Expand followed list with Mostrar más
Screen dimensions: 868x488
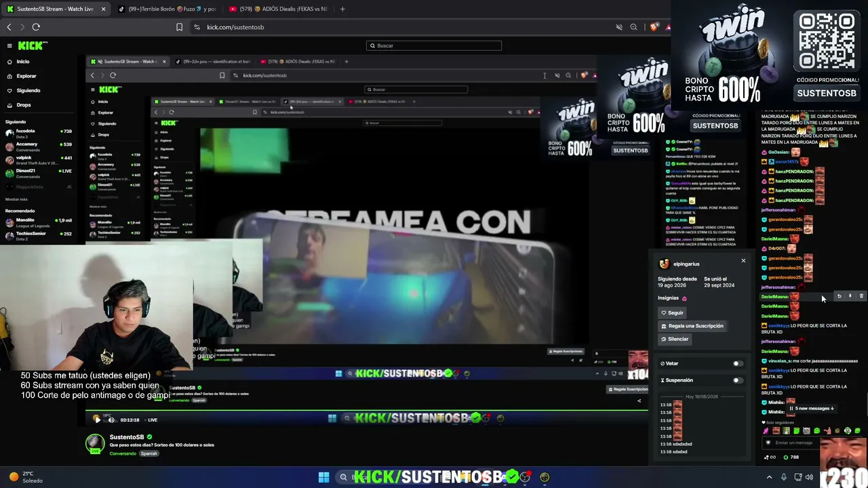pyautogui.click(x=16, y=199)
